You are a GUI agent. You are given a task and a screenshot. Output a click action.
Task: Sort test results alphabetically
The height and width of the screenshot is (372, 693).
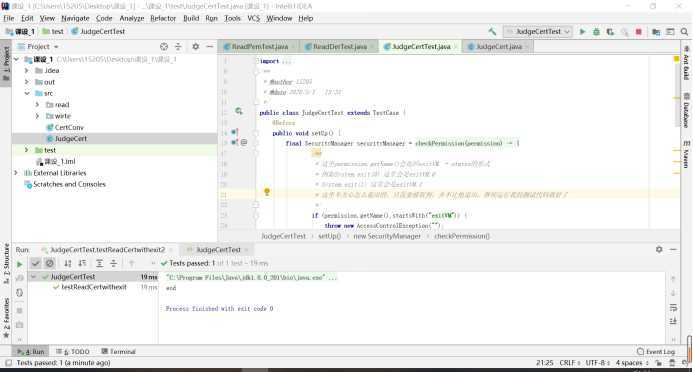(68, 263)
